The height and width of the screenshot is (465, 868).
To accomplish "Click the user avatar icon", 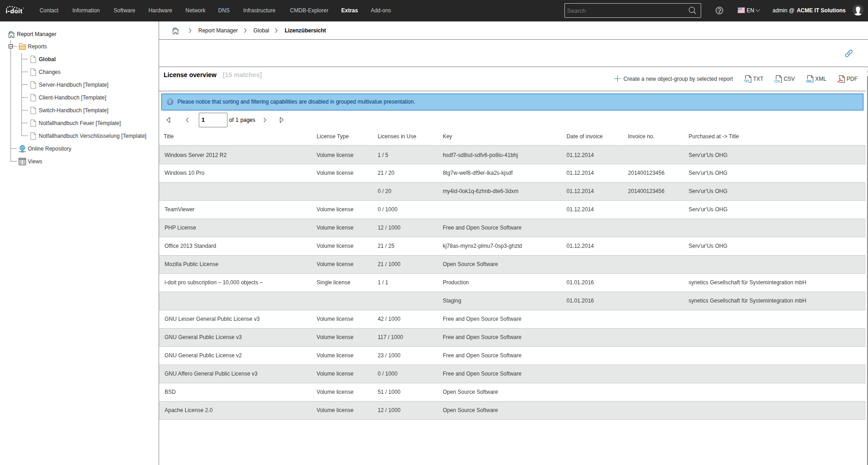I will tap(858, 10).
